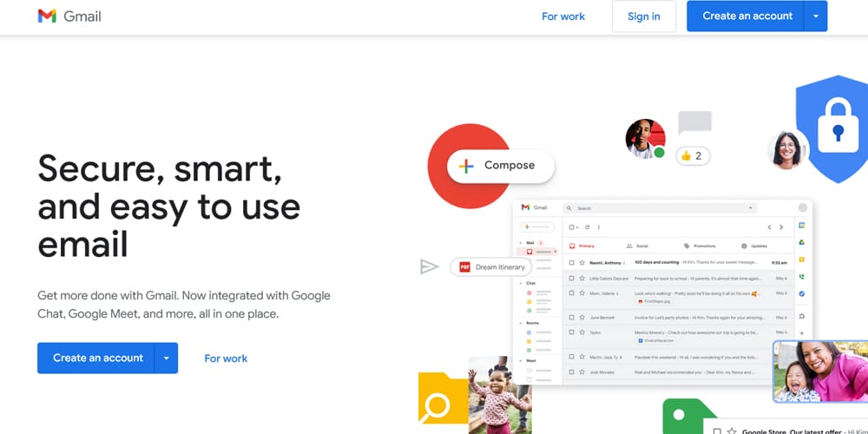The image size is (868, 434).
Task: Open green phone icon in preview side panel
Action: 801,277
